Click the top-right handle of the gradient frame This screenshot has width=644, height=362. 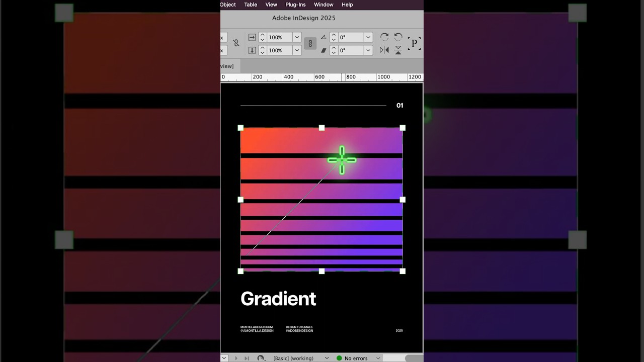(x=403, y=128)
